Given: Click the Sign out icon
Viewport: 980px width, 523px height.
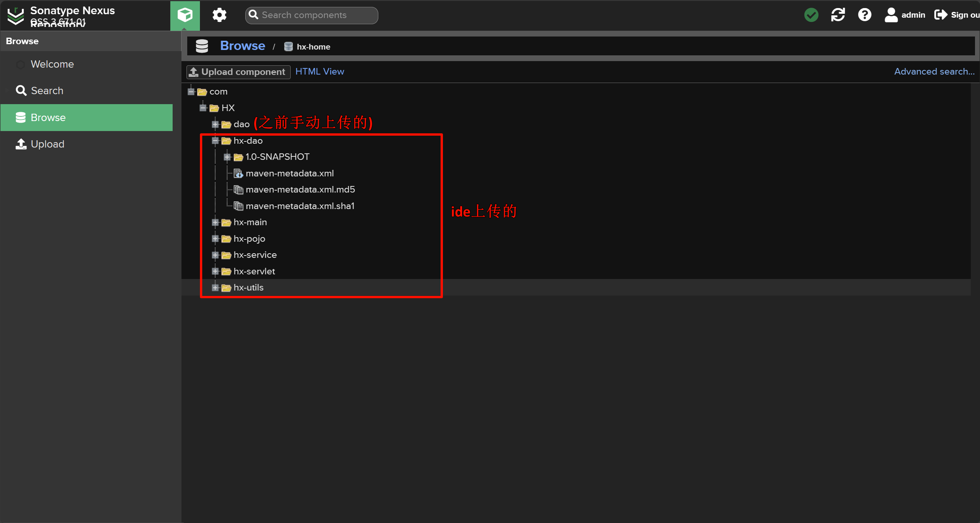Looking at the screenshot, I should (x=940, y=15).
